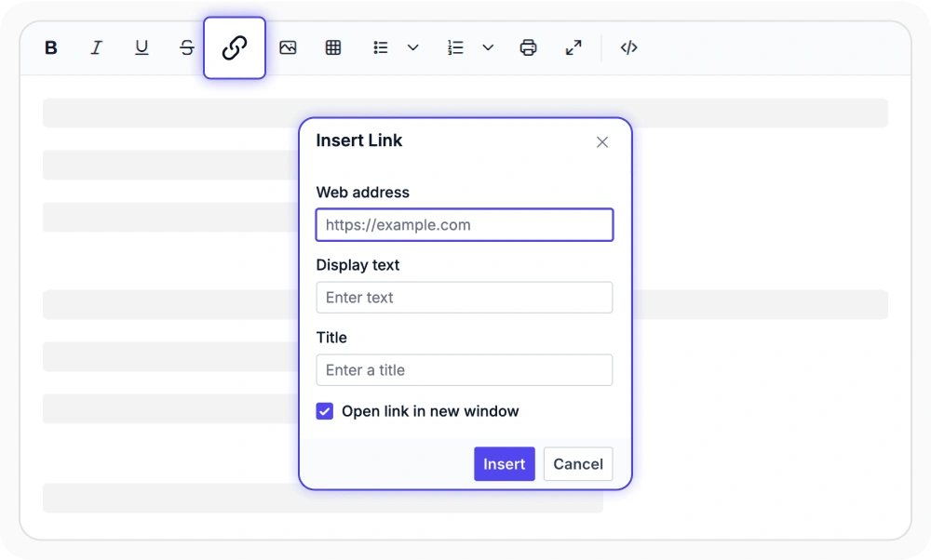Underline the selected text
This screenshot has height=560, width=931.
(x=142, y=47)
